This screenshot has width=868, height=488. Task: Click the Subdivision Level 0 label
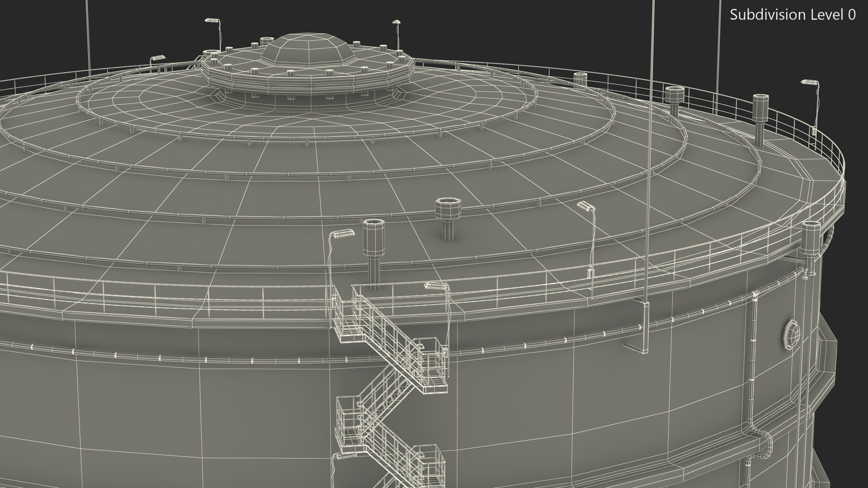point(793,15)
